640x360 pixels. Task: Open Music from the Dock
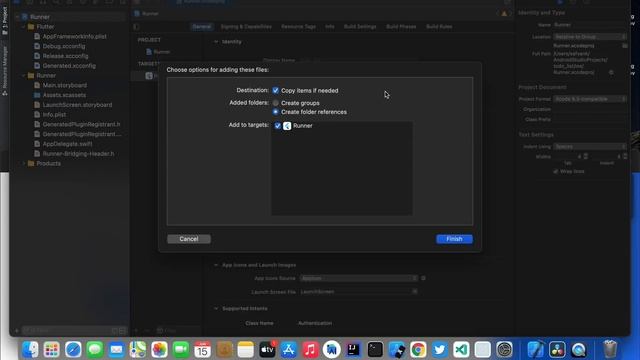[x=310, y=350]
